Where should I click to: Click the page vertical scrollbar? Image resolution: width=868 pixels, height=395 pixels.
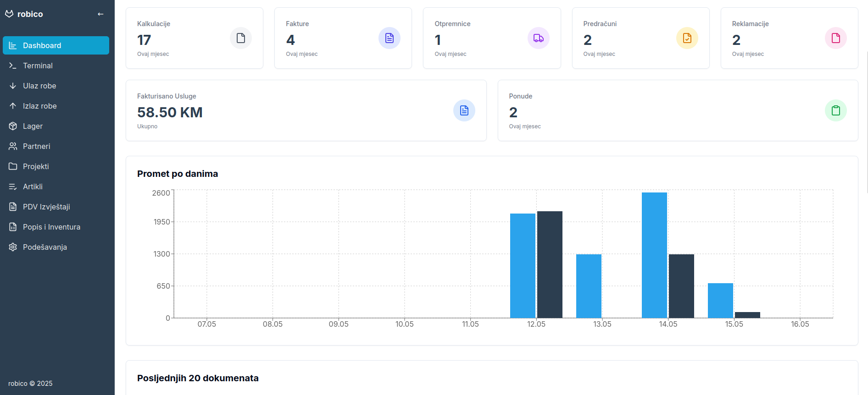tap(866, 122)
